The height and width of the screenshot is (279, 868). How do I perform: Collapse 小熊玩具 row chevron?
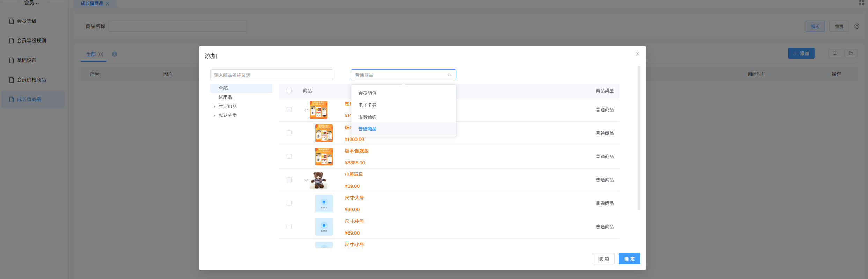307,180
